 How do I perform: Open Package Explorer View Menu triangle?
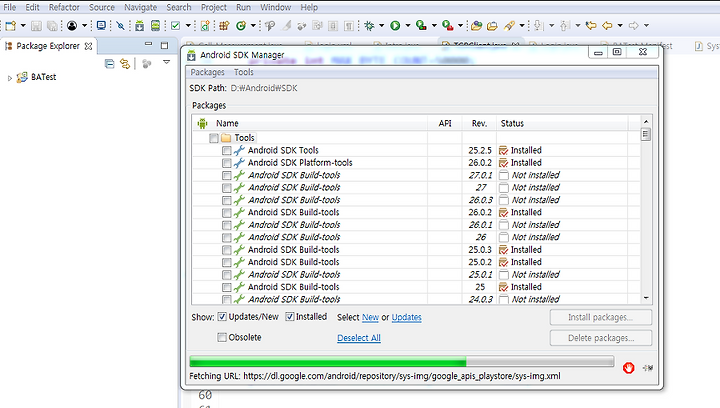[x=166, y=62]
